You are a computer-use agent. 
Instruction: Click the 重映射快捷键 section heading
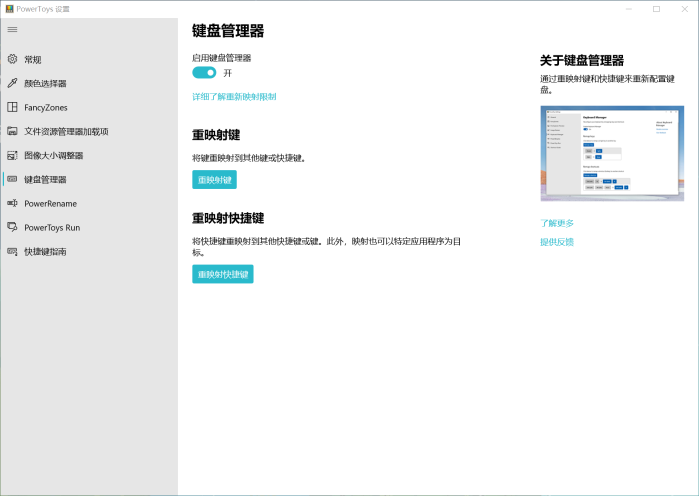(x=228, y=218)
